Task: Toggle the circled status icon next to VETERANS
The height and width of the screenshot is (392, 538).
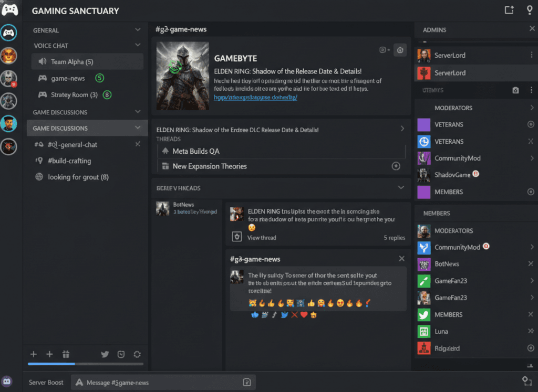Action: click(531, 124)
